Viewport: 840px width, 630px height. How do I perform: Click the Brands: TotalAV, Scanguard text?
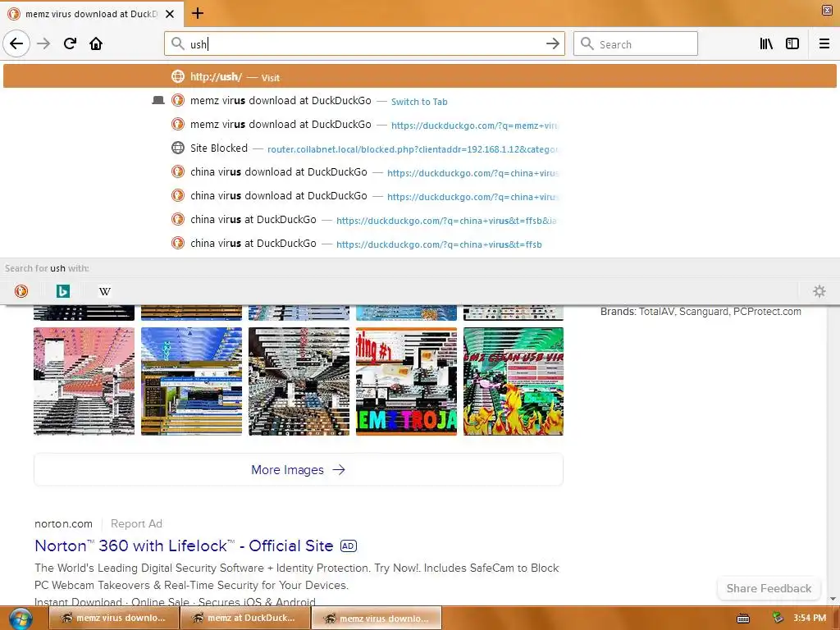[701, 311]
